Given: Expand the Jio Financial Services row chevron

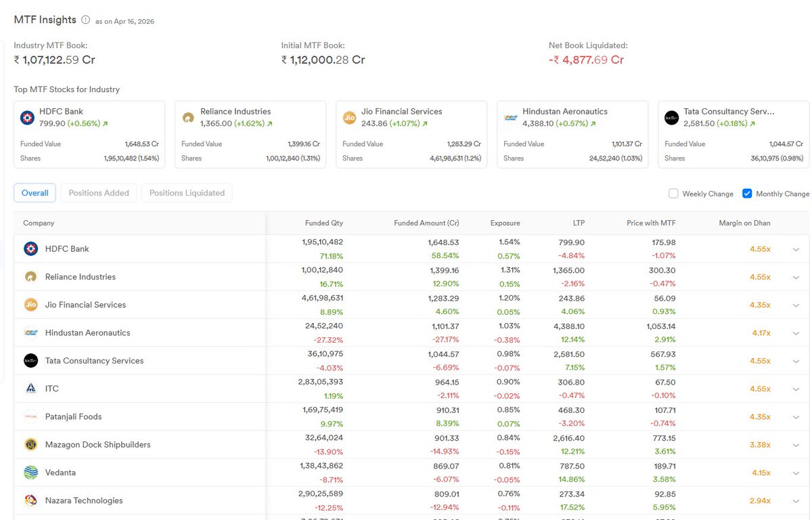Looking at the screenshot, I should [x=796, y=305].
